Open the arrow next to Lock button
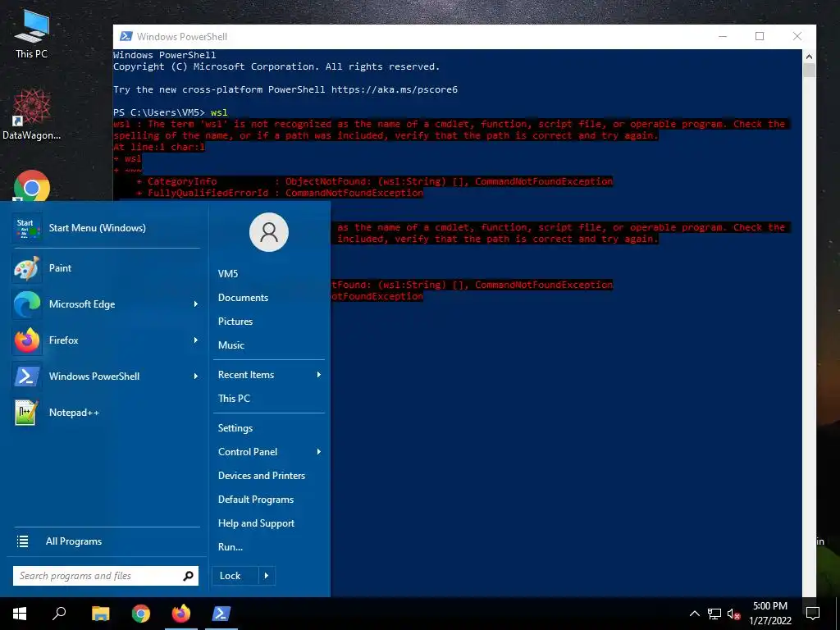This screenshot has height=630, width=840. [267, 576]
